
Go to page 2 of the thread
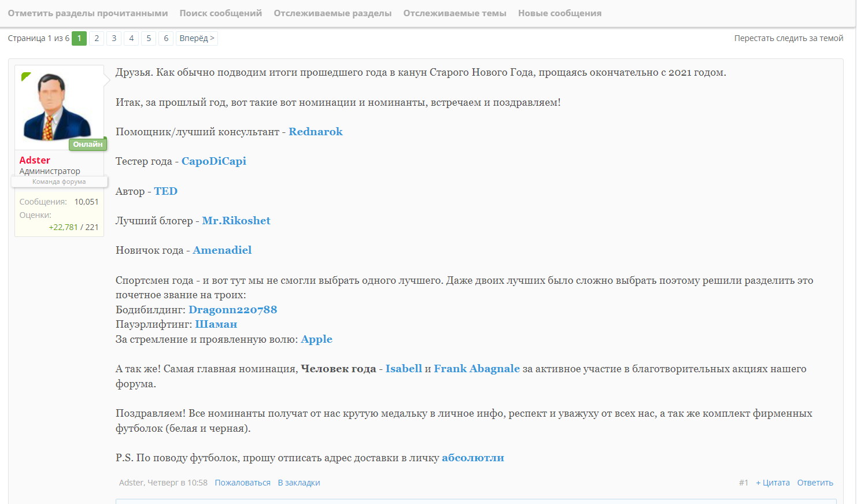pos(97,38)
